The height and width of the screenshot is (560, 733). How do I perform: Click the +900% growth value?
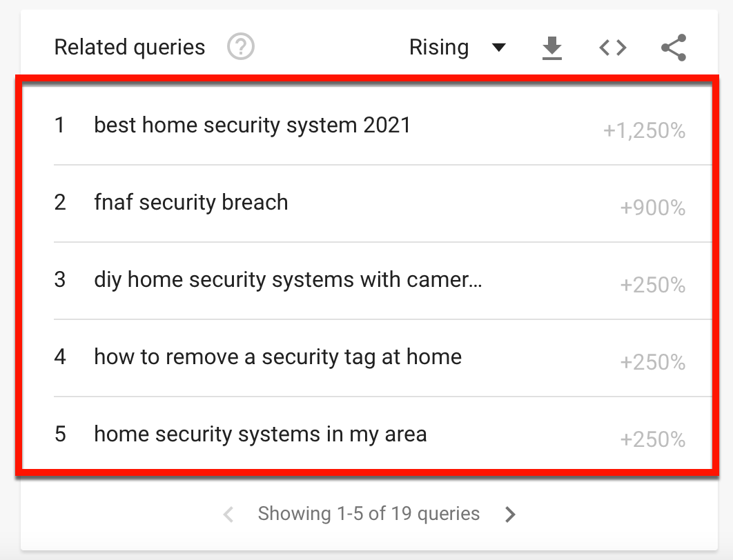[653, 208]
